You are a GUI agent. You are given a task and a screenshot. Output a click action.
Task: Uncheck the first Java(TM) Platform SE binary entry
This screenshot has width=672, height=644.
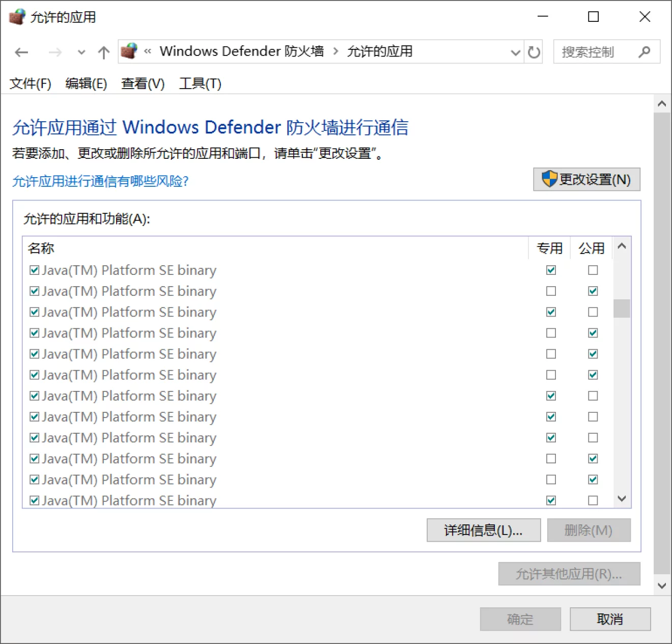(34, 270)
